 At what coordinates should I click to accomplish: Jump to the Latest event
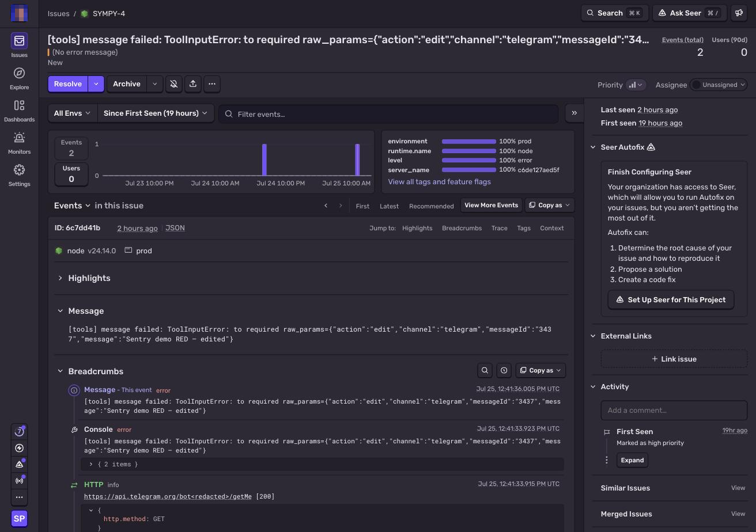pos(389,206)
